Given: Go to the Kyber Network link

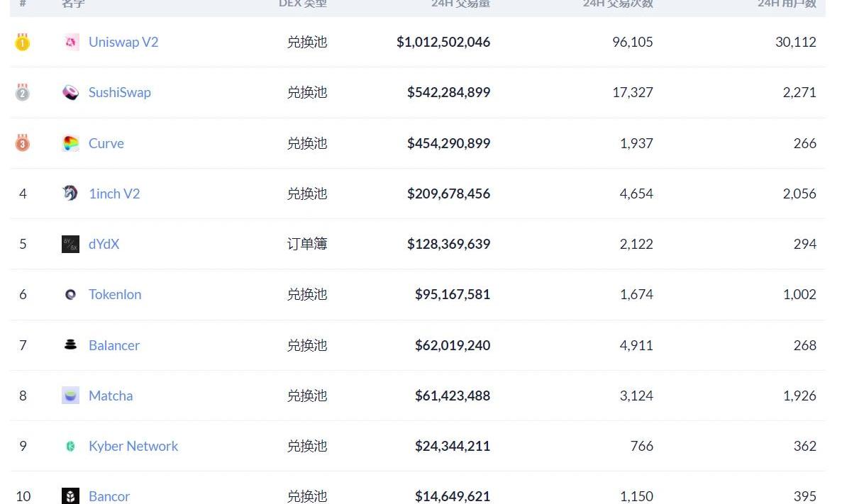Looking at the screenshot, I should [x=133, y=447].
